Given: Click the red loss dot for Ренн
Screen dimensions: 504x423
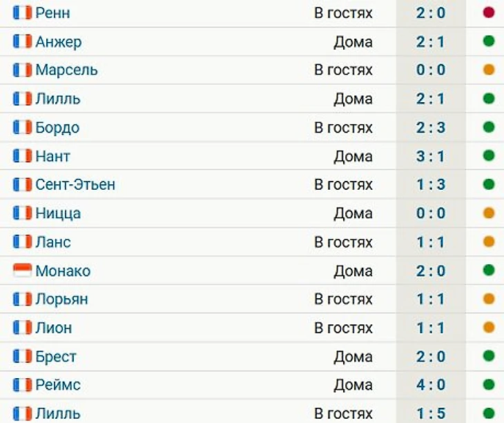Looking at the screenshot, I should click(489, 12).
